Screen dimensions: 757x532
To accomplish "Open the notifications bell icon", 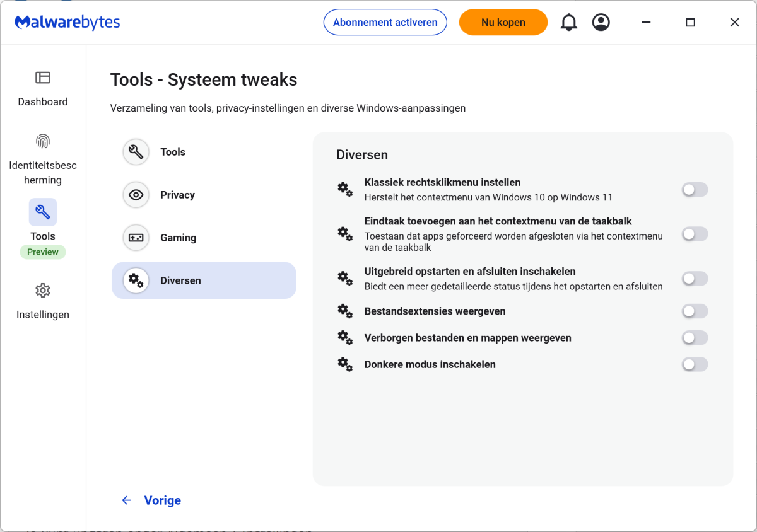I will pos(568,23).
